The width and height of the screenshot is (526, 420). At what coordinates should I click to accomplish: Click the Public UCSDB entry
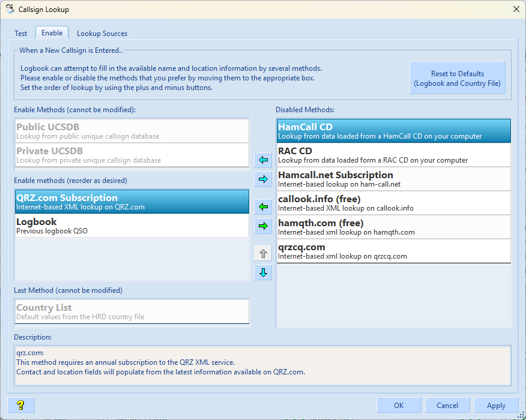click(132, 131)
